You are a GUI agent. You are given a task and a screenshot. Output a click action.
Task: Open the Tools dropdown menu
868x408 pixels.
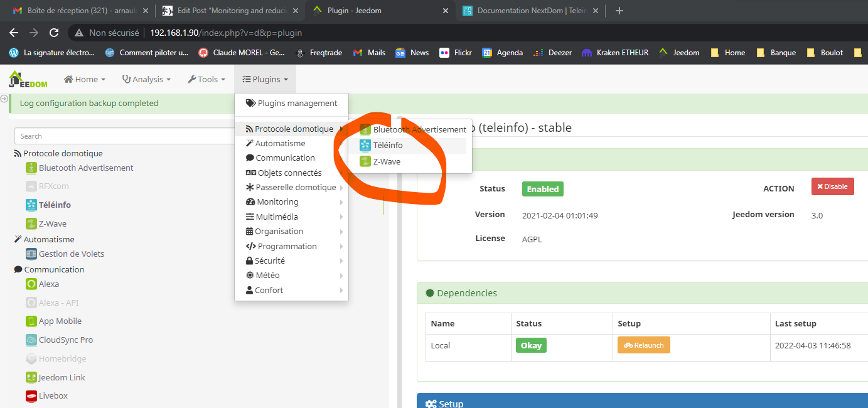(206, 79)
